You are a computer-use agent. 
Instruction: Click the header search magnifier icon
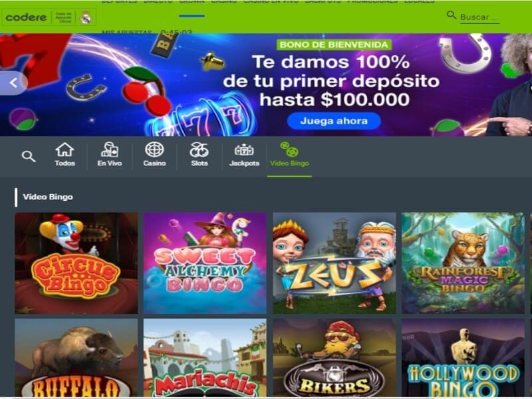coord(452,15)
